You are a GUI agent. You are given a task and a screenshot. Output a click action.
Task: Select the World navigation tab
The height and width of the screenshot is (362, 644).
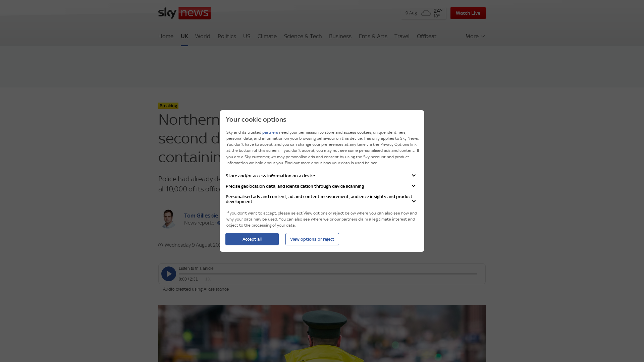pyautogui.click(x=203, y=36)
